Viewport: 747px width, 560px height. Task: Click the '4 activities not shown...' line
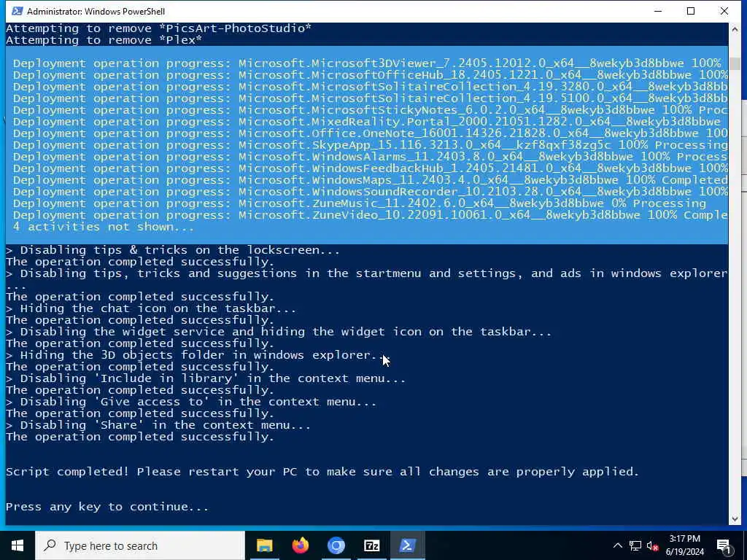[x=104, y=227]
